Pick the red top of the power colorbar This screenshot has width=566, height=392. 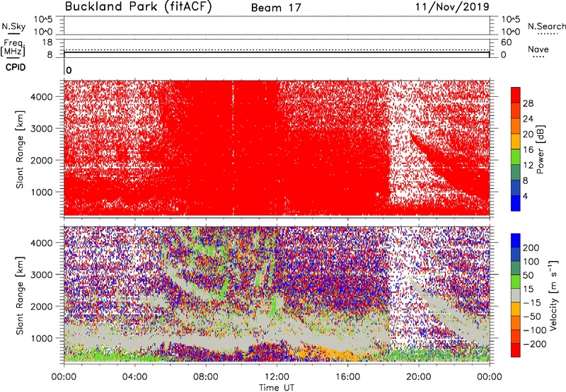click(x=516, y=95)
